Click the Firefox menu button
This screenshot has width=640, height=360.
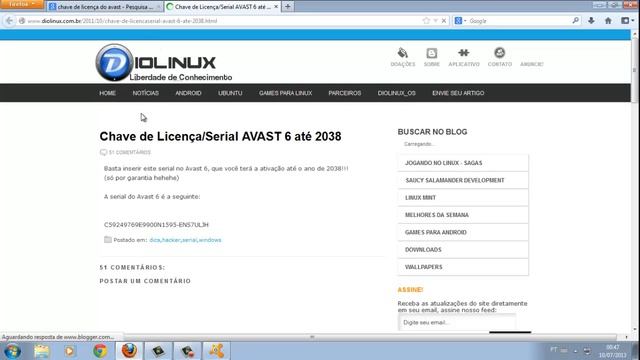point(21,4)
